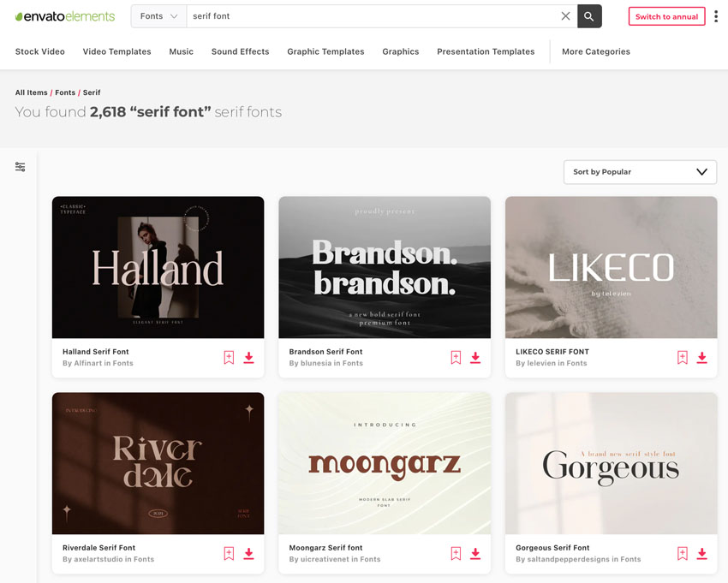The image size is (728, 583).
Task: Go to Presentation Templates category
Action: point(486,51)
